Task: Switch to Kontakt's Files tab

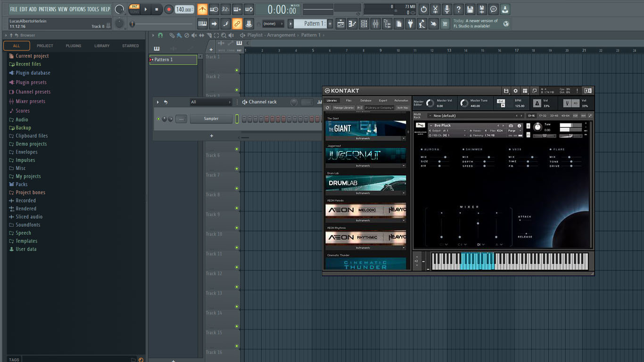Action: tap(348, 100)
